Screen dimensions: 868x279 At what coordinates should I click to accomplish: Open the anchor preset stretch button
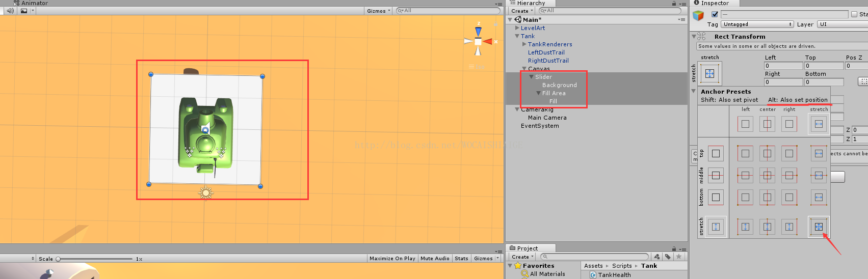tap(709, 73)
